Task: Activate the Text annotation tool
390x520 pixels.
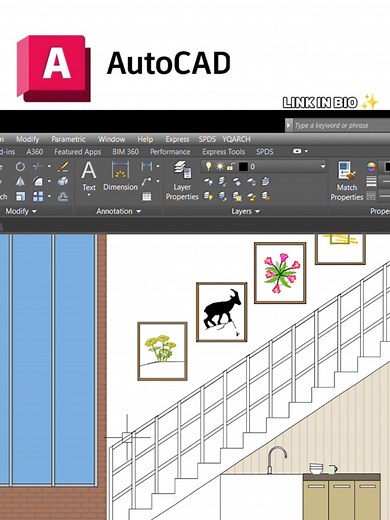Action: (x=89, y=176)
